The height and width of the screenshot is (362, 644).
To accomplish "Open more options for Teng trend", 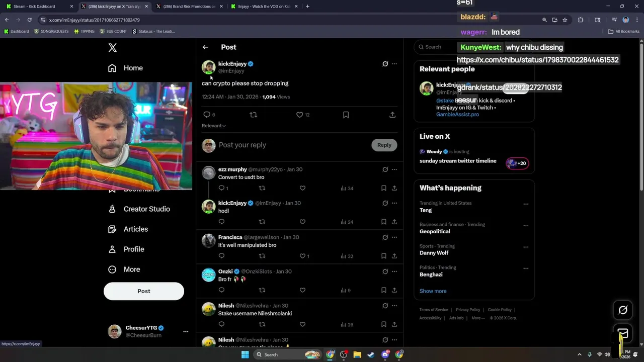I will click(x=526, y=204).
